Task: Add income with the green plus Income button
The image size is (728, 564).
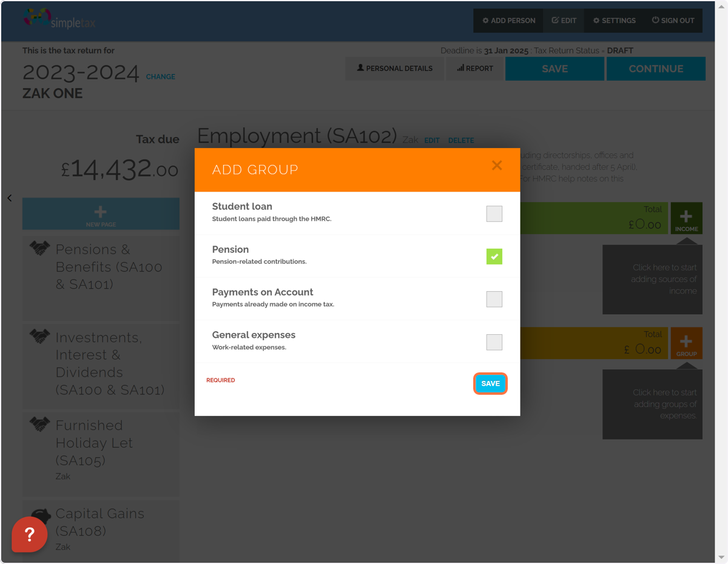Action: click(x=686, y=218)
